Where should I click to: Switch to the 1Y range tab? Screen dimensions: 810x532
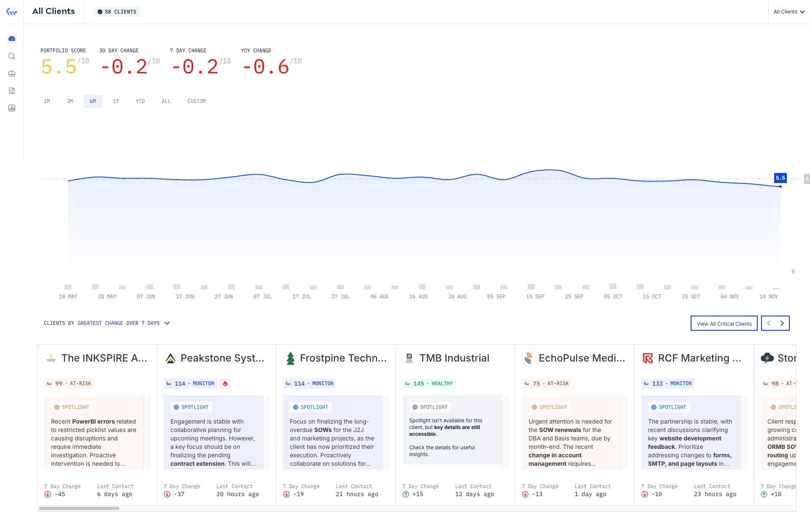[x=116, y=101]
